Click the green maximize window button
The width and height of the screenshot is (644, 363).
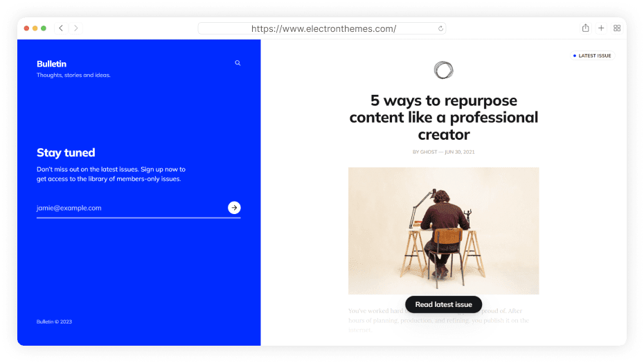pos(44,28)
